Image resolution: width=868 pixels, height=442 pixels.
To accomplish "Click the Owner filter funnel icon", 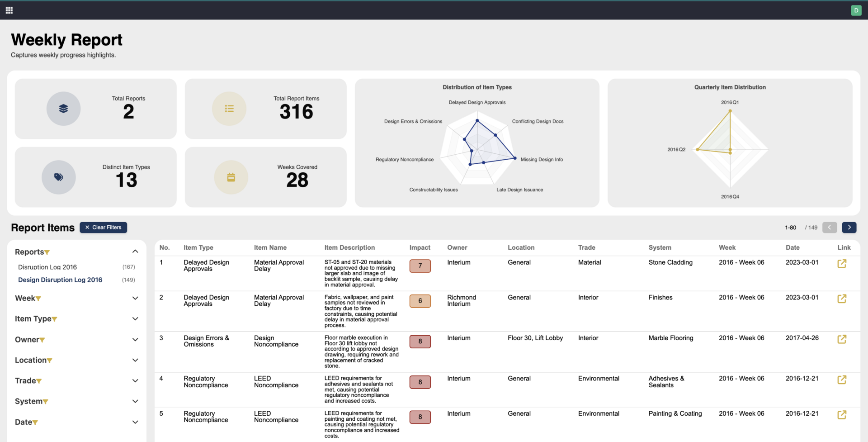I will tap(42, 340).
